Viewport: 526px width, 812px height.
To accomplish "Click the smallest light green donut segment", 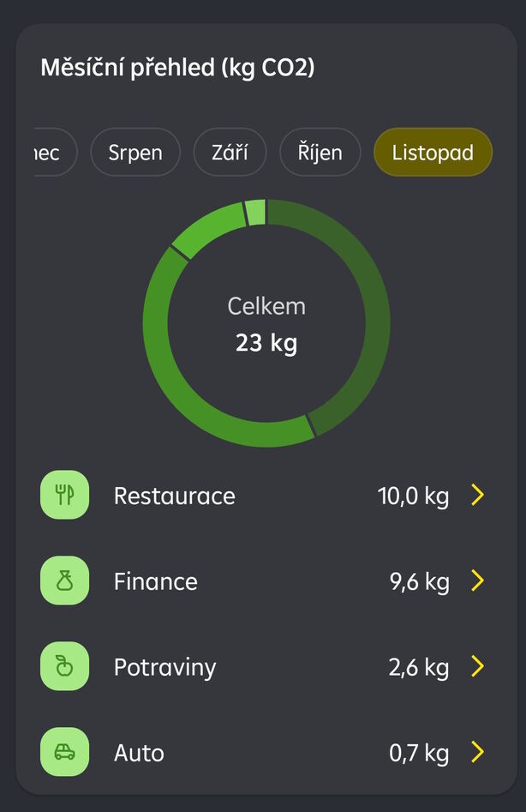I will [255, 213].
